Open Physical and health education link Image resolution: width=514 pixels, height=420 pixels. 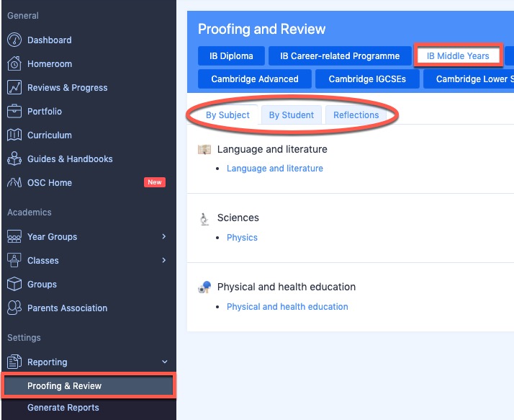coord(287,306)
